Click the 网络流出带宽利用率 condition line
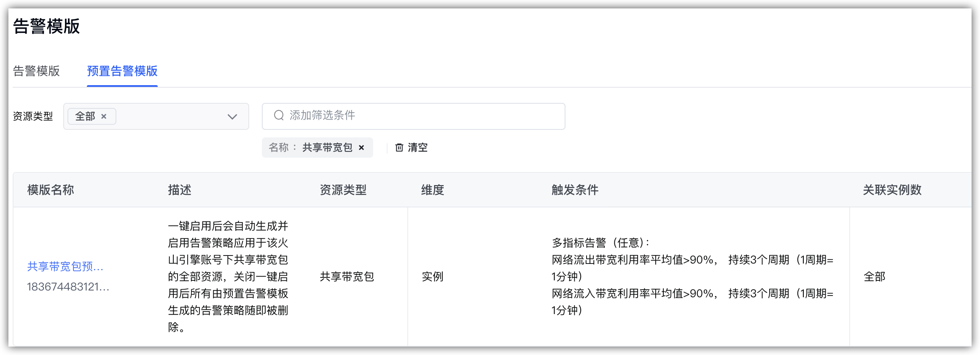The image size is (980, 355). [x=692, y=268]
